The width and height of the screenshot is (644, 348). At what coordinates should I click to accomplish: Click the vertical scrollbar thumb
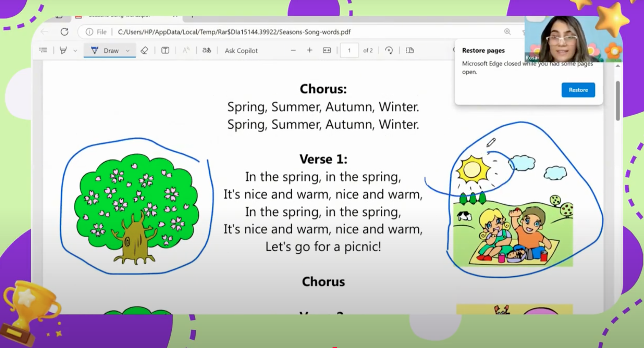[x=618, y=101]
